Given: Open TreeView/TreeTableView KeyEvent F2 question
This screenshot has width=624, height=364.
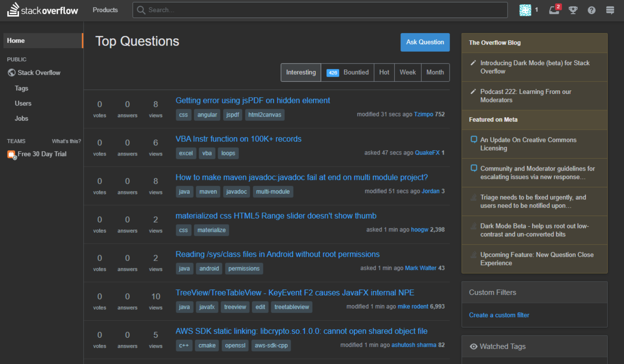Looking at the screenshot, I should point(295,293).
